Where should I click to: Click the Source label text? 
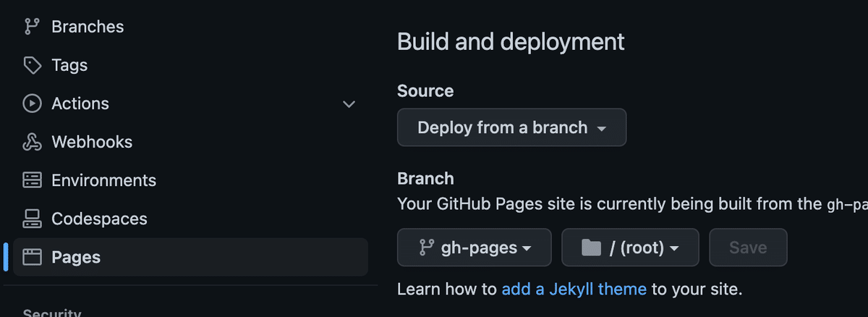(425, 91)
